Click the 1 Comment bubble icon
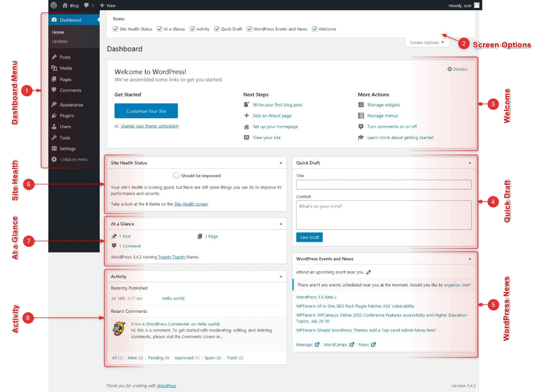Viewport: 543px width, 392px height. pos(114,246)
